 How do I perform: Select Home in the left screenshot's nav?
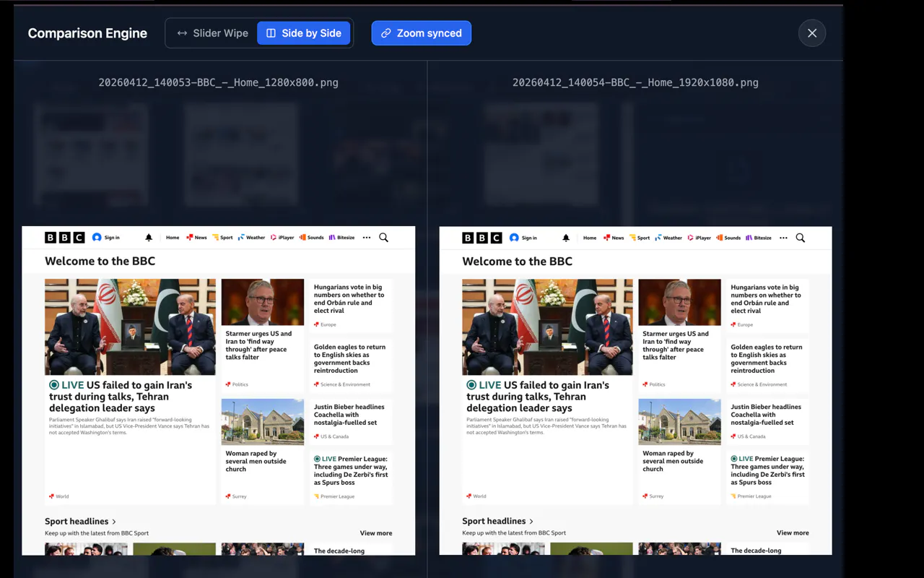point(173,238)
